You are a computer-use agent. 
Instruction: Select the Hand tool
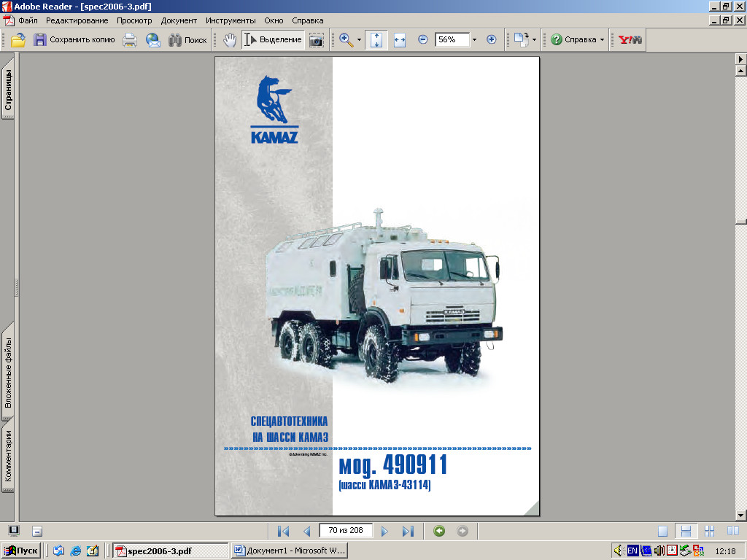(230, 40)
